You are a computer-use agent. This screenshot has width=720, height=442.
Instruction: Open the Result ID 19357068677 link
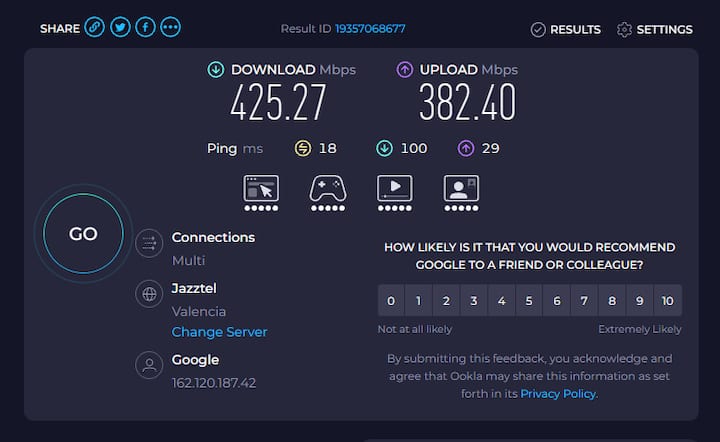(370, 28)
